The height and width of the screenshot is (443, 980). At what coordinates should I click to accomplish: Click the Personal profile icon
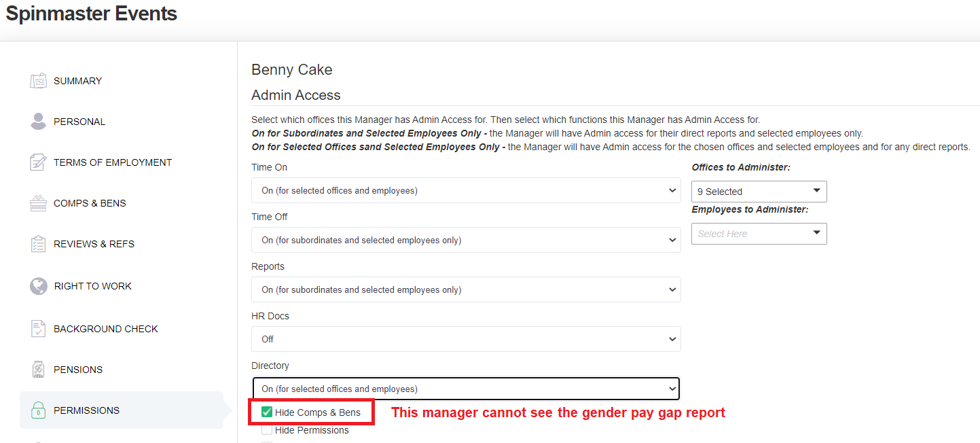(38, 121)
